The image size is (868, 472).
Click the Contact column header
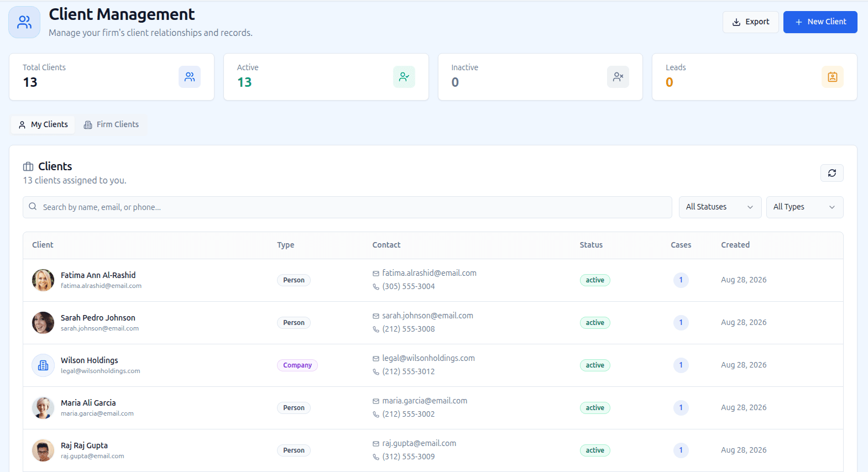pos(386,245)
